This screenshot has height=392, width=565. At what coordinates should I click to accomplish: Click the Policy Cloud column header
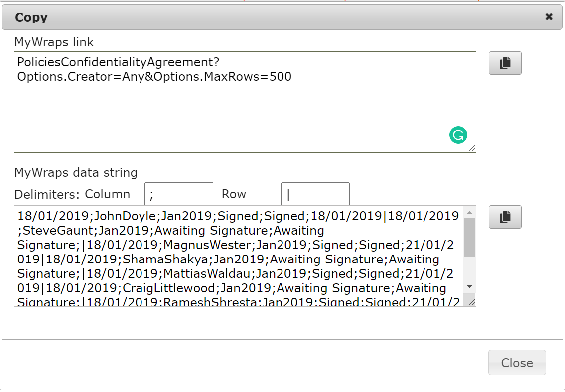(x=248, y=1)
